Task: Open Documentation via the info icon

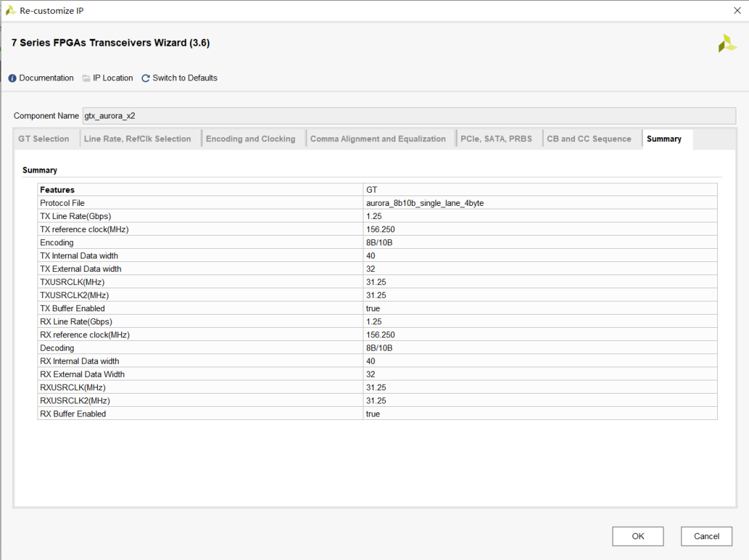Action: (12, 78)
